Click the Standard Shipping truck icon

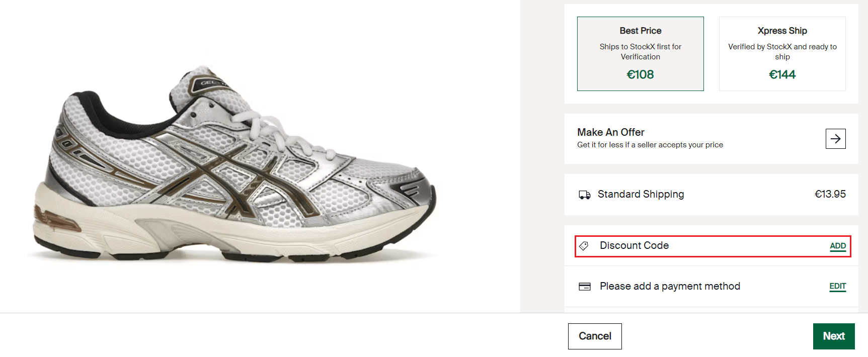584,194
